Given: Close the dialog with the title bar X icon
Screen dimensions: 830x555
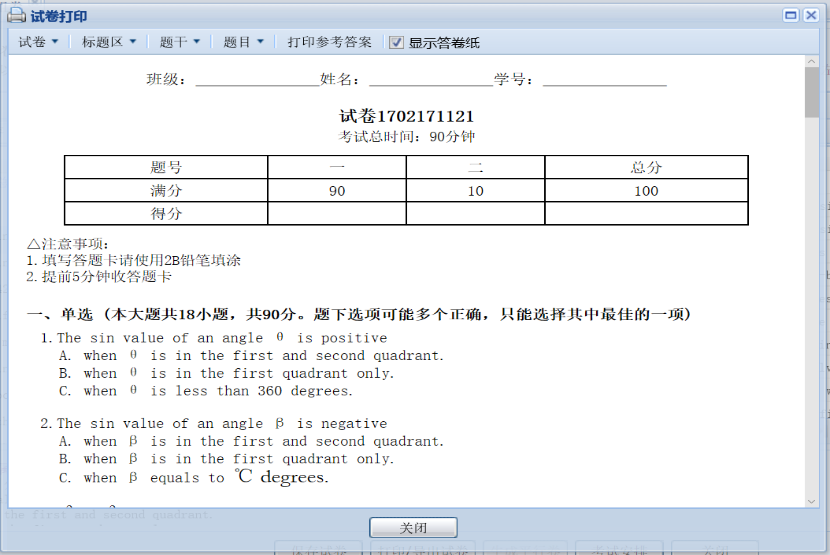Looking at the screenshot, I should [x=810, y=15].
